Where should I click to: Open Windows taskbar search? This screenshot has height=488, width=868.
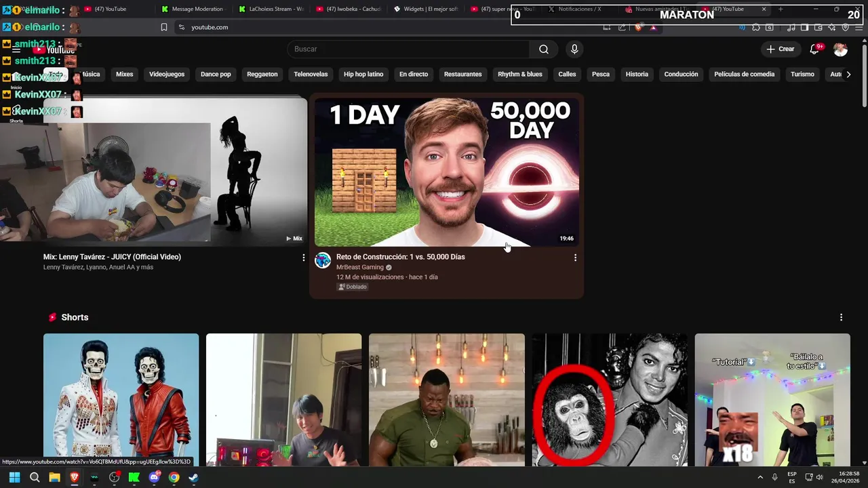coord(35,477)
